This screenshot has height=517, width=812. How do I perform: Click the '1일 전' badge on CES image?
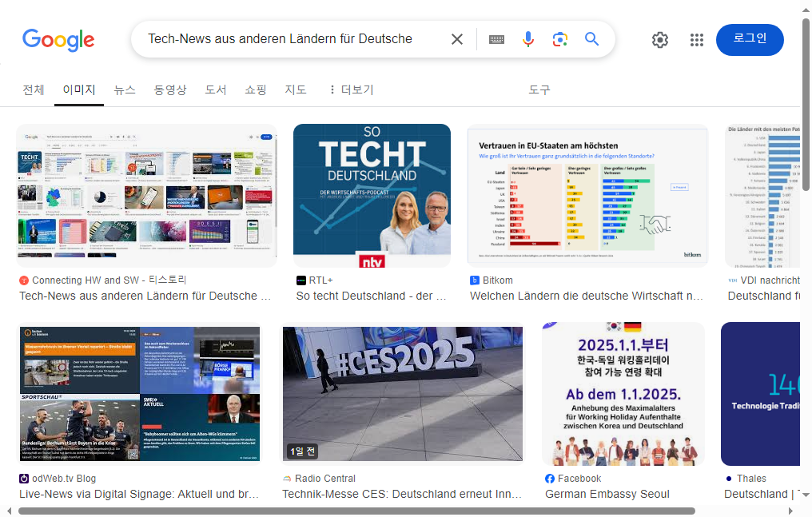point(302,451)
